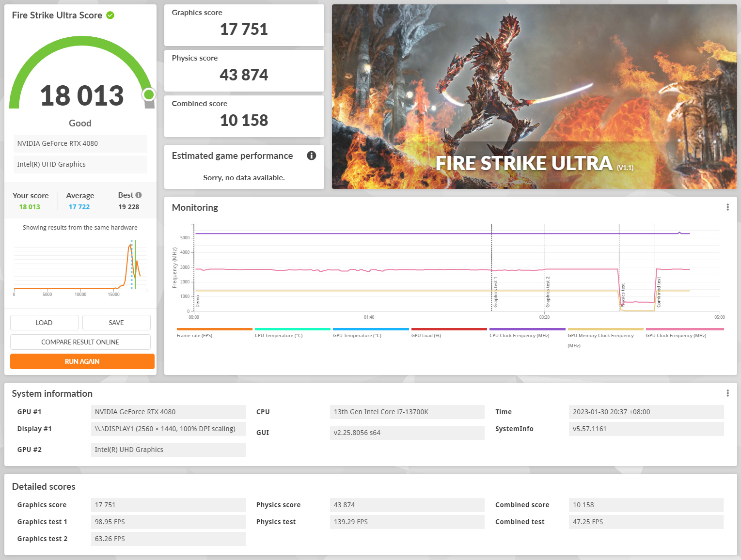Click the 'Detailed scores' heading

[44, 486]
